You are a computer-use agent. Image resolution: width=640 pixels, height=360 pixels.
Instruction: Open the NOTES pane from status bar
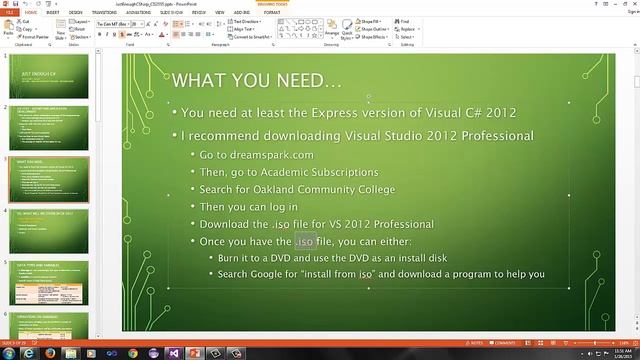474,343
